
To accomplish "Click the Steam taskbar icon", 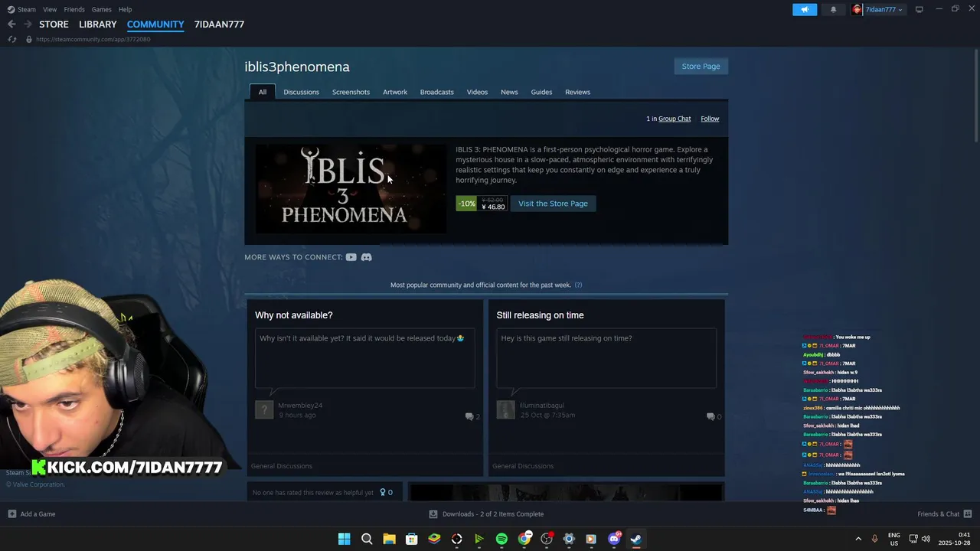I will [x=636, y=539].
